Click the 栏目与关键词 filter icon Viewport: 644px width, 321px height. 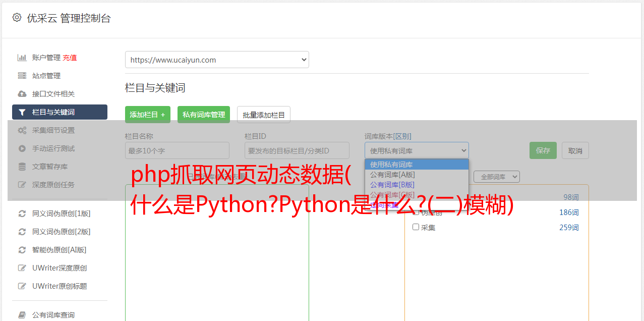coord(22,112)
